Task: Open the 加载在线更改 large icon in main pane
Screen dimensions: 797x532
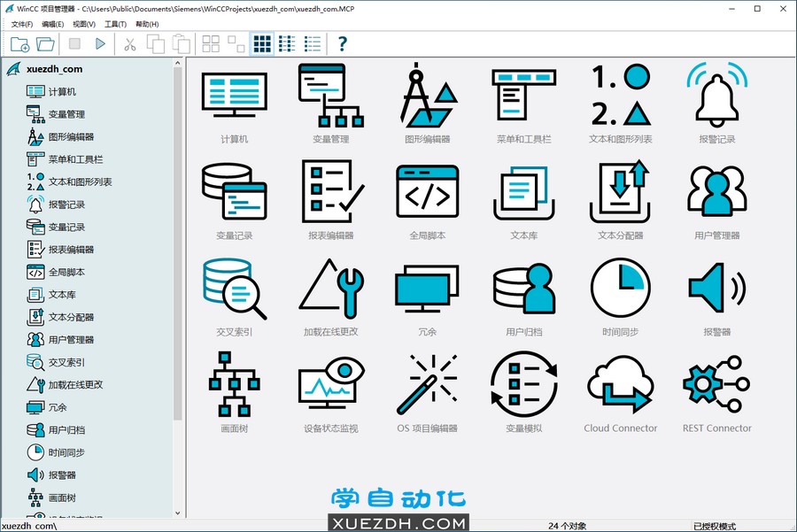Action: point(331,288)
